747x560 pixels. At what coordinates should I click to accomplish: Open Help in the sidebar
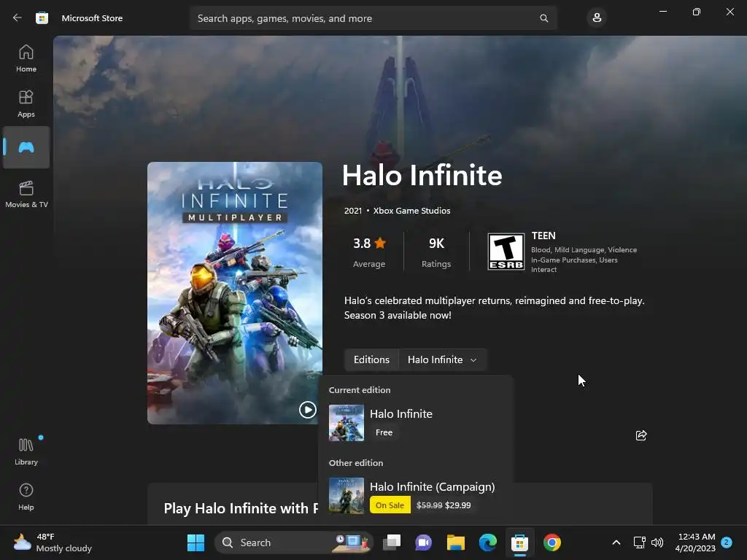pyautogui.click(x=26, y=497)
